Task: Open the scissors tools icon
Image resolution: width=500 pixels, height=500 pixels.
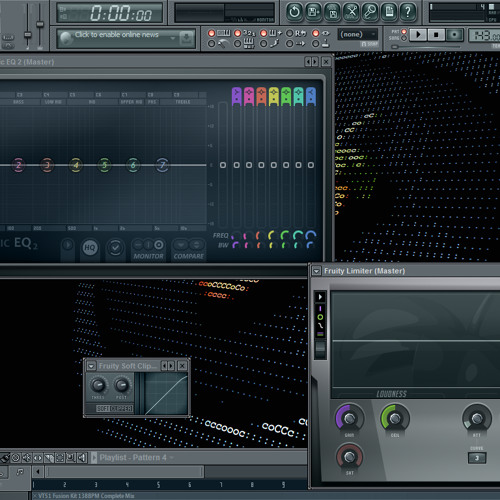Action: 351,12
